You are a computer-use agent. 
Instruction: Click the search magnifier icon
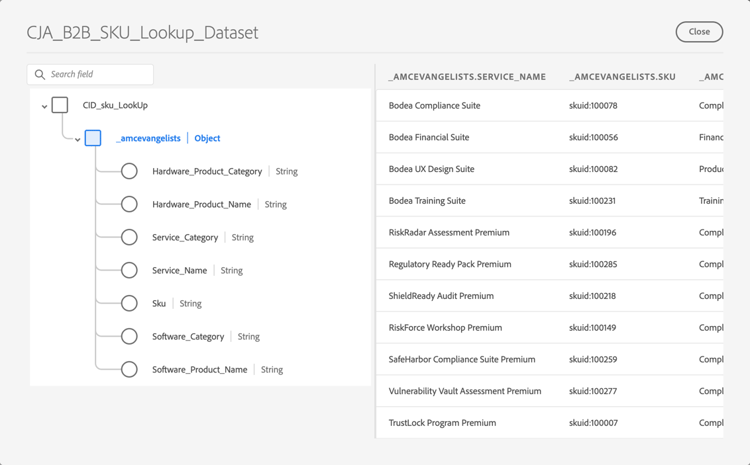click(40, 74)
